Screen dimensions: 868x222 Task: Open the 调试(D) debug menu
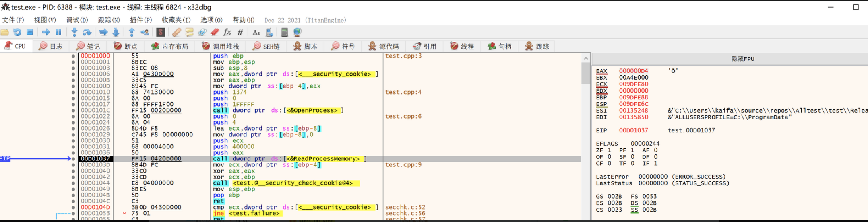pos(77,20)
